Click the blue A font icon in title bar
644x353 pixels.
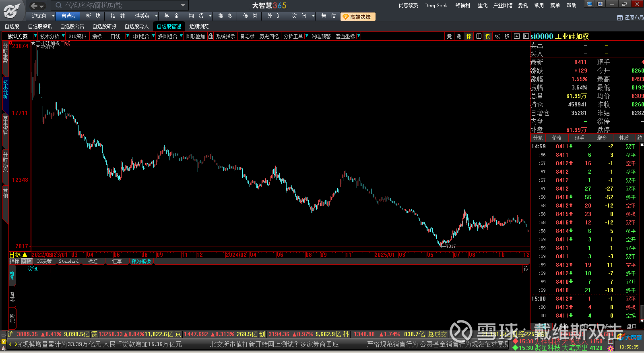(600, 4)
